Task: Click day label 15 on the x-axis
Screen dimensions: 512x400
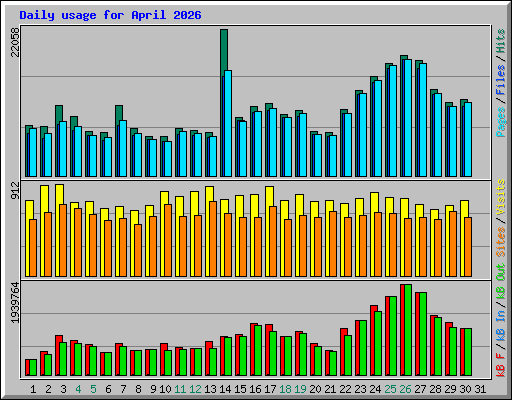Action: (x=240, y=389)
